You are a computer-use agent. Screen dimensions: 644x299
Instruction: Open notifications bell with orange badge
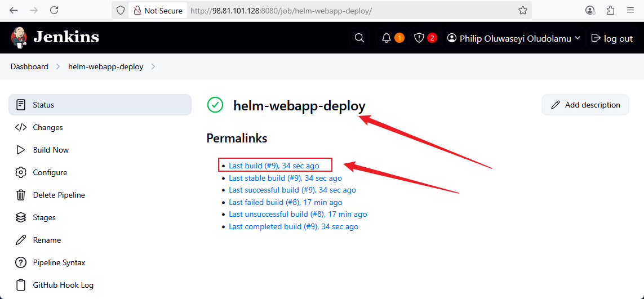387,38
